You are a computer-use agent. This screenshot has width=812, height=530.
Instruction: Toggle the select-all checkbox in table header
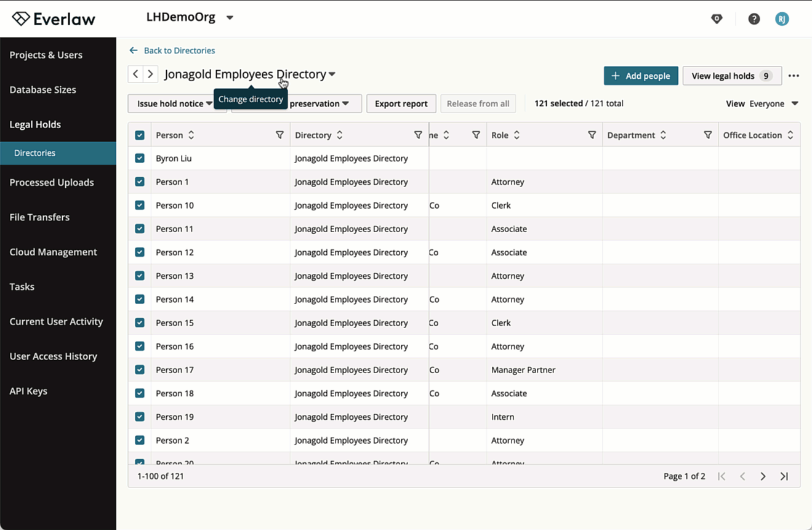coord(140,135)
